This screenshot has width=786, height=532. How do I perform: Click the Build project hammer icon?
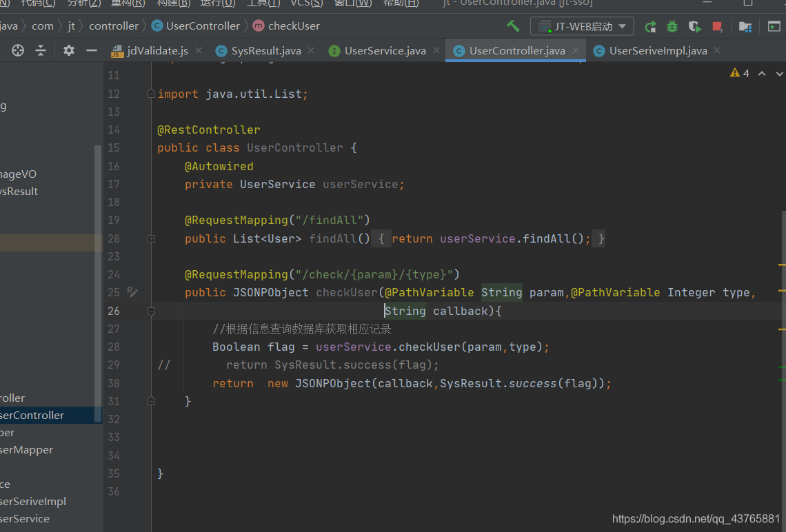tap(513, 26)
